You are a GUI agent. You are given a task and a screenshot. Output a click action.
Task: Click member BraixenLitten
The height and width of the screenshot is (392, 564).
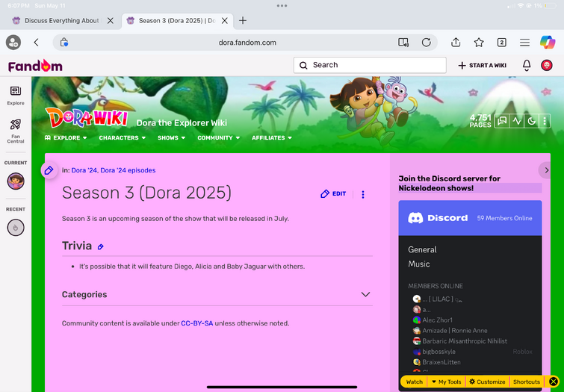[437, 362]
